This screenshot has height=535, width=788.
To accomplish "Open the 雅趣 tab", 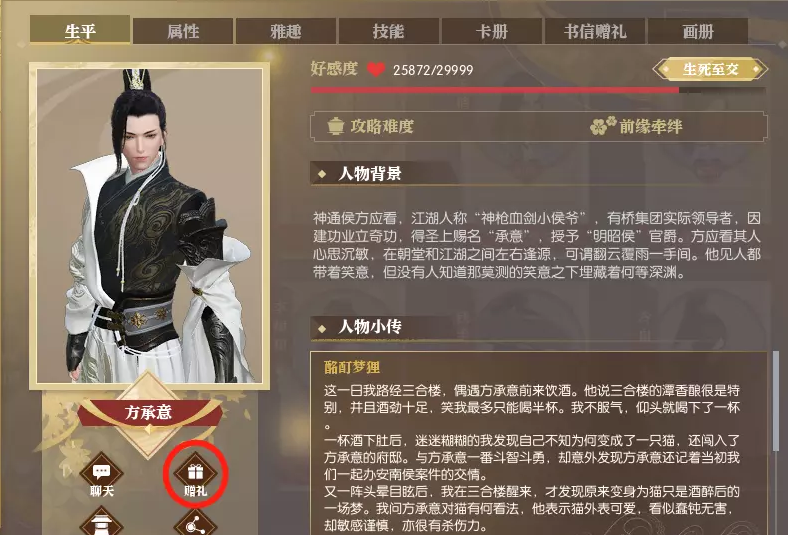I will (286, 32).
